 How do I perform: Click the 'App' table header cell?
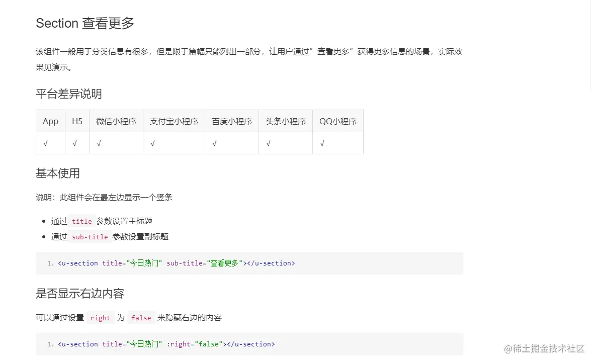pyautogui.click(x=50, y=121)
